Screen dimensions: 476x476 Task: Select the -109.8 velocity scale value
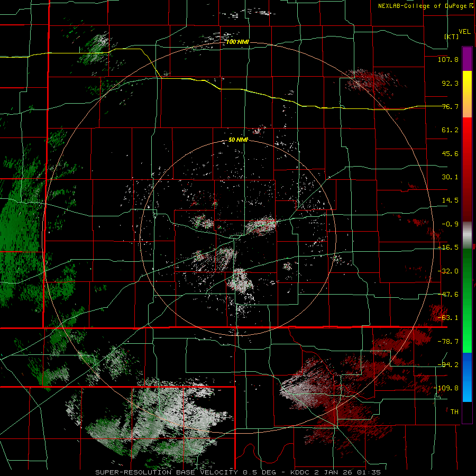coord(446,388)
